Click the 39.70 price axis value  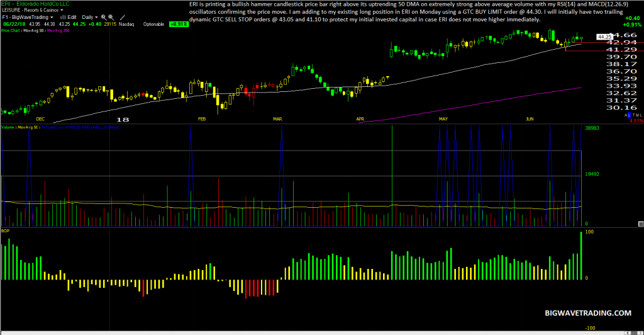click(621, 57)
